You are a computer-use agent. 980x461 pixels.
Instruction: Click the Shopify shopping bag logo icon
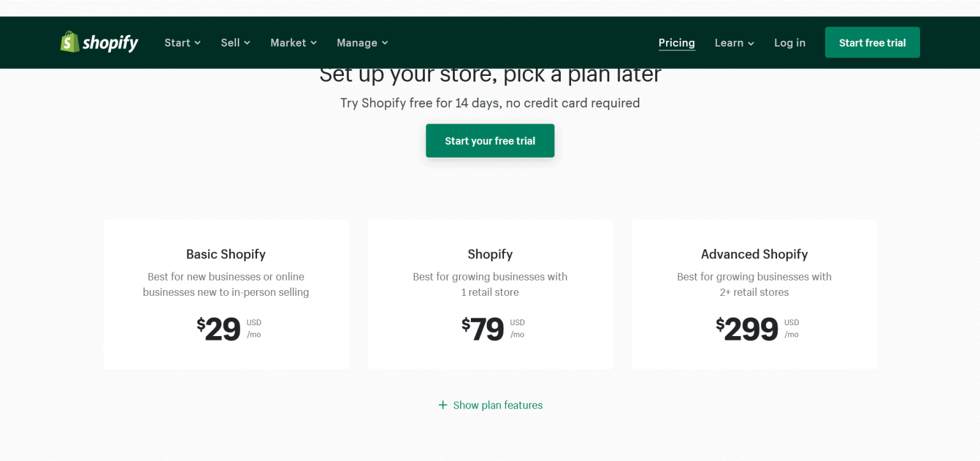pos(70,42)
